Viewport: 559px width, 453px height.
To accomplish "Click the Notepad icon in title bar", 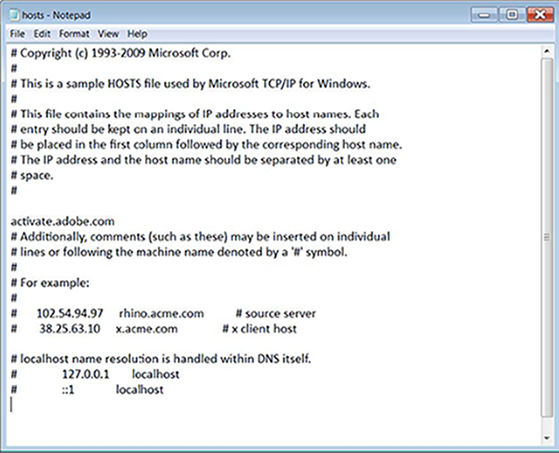I will 14,15.
